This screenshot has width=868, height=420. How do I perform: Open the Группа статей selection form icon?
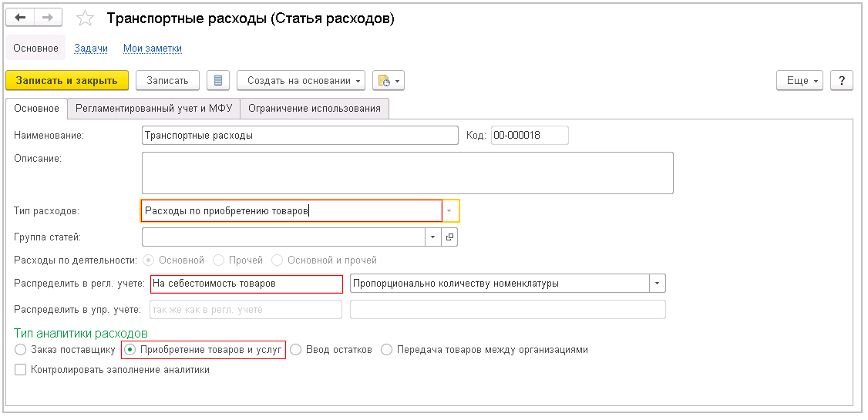pyautogui.click(x=449, y=237)
